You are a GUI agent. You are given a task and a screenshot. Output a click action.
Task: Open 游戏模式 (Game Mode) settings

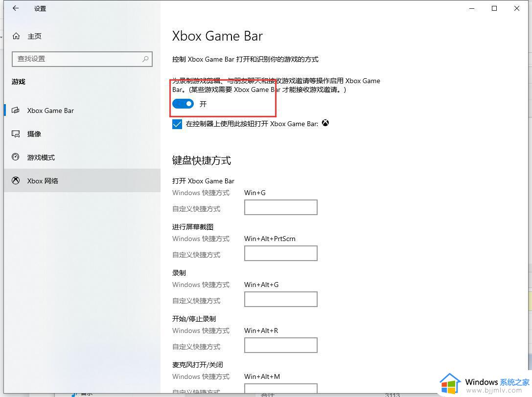(41, 157)
